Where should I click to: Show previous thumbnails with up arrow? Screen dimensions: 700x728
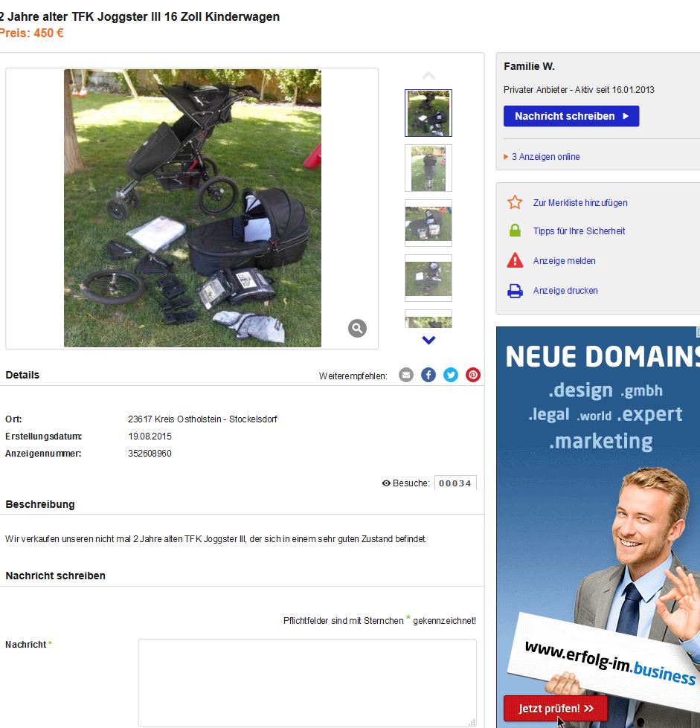(428, 75)
